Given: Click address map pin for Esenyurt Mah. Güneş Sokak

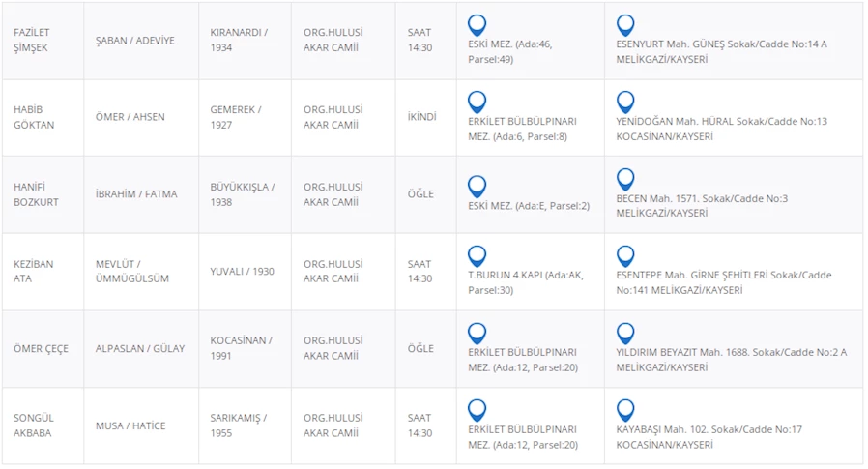Looking at the screenshot, I should [x=625, y=25].
